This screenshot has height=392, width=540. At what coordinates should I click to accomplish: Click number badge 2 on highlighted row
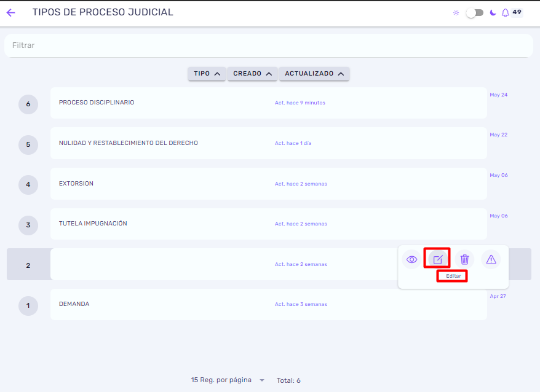click(x=28, y=265)
